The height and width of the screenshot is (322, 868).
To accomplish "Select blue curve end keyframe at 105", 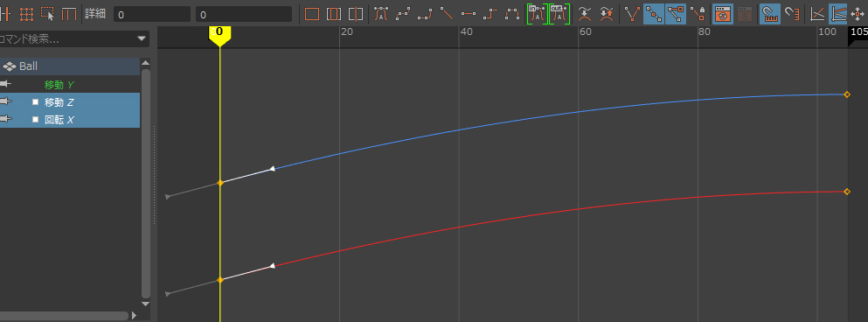I will click(847, 94).
